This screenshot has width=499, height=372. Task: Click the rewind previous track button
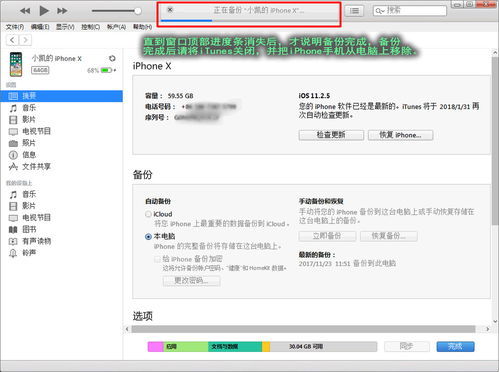click(25, 11)
